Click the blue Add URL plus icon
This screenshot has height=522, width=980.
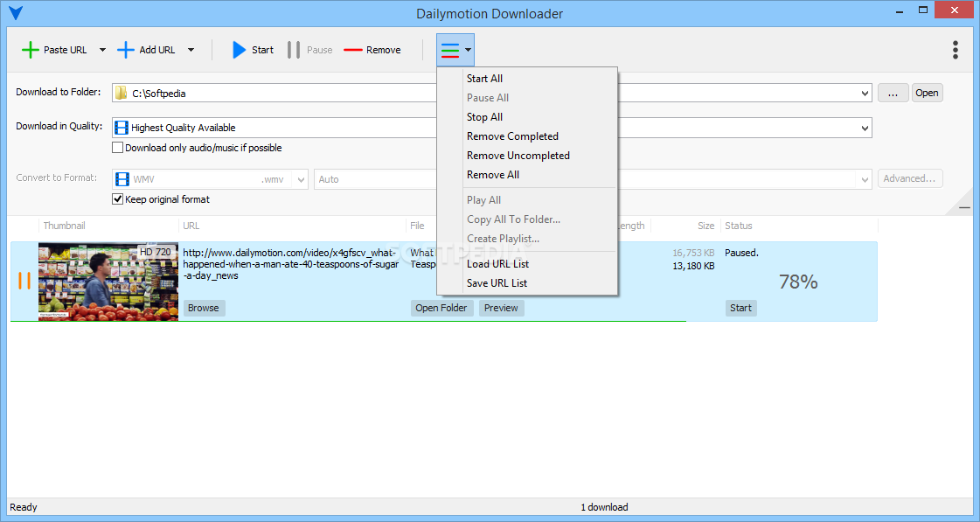tap(126, 50)
